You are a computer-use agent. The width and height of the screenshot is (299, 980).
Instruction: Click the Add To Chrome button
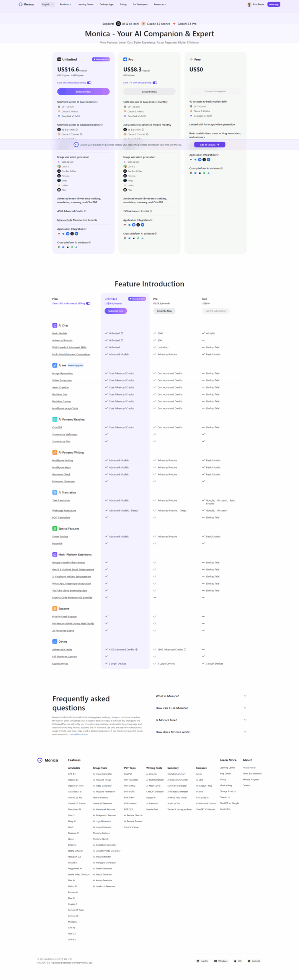coord(209,145)
